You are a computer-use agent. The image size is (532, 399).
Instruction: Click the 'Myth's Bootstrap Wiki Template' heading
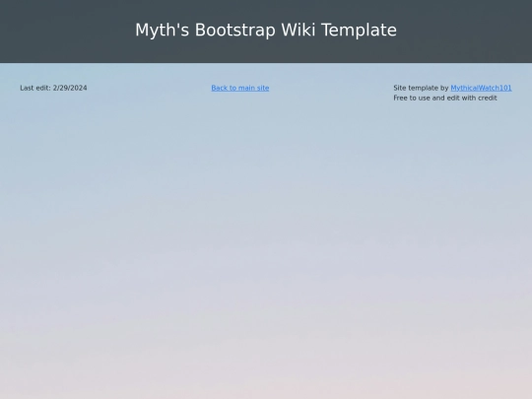(x=266, y=30)
